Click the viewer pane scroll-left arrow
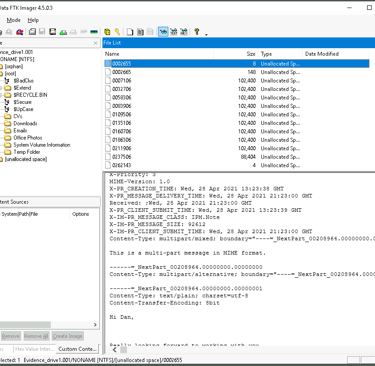The image size is (375, 366). [115, 350]
